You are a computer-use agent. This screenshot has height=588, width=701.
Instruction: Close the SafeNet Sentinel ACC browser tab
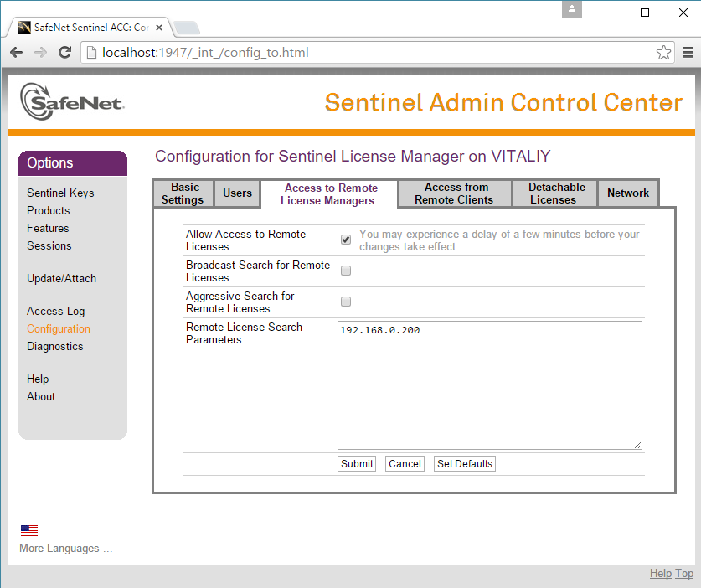pos(159,28)
